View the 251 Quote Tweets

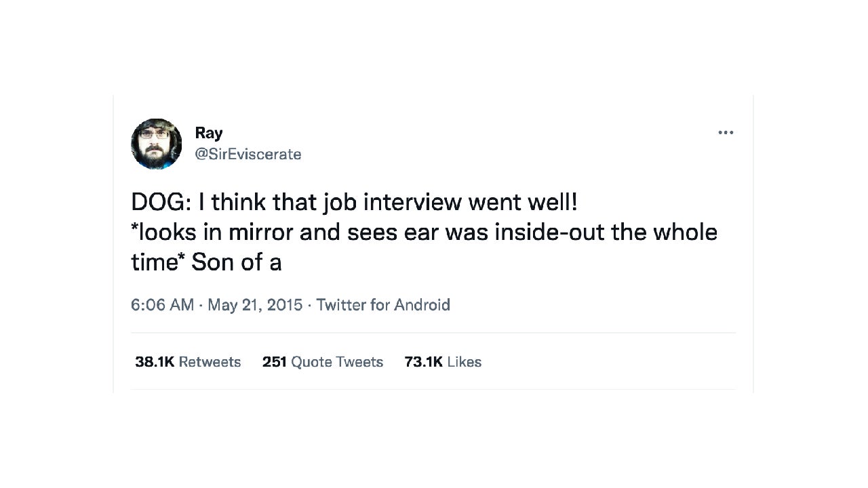point(323,362)
